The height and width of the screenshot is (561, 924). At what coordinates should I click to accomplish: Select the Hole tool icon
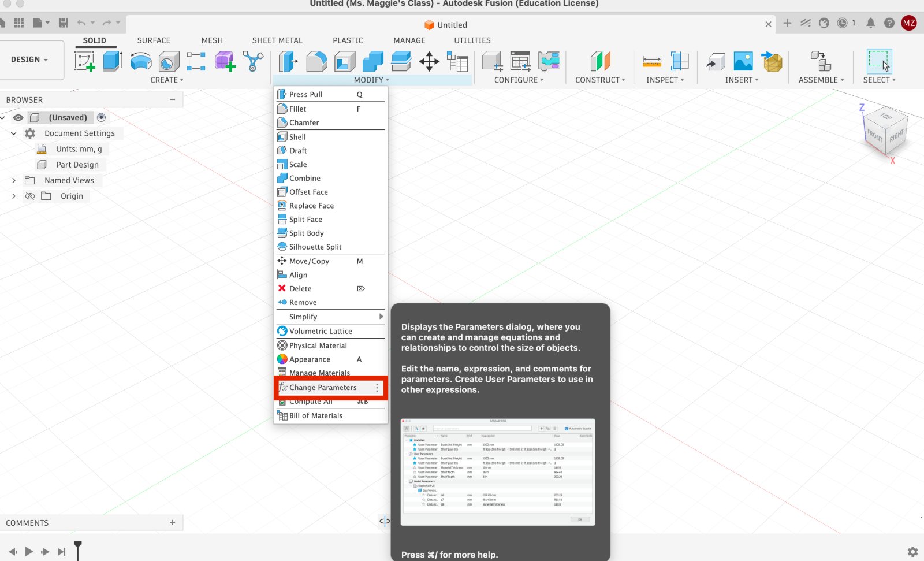tap(169, 61)
